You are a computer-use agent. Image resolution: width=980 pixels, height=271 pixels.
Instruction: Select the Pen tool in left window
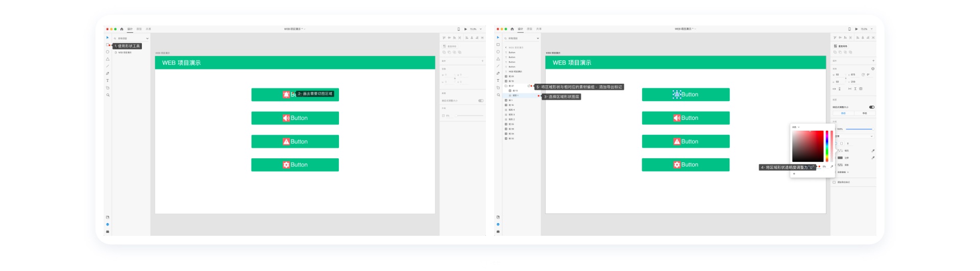click(x=108, y=73)
